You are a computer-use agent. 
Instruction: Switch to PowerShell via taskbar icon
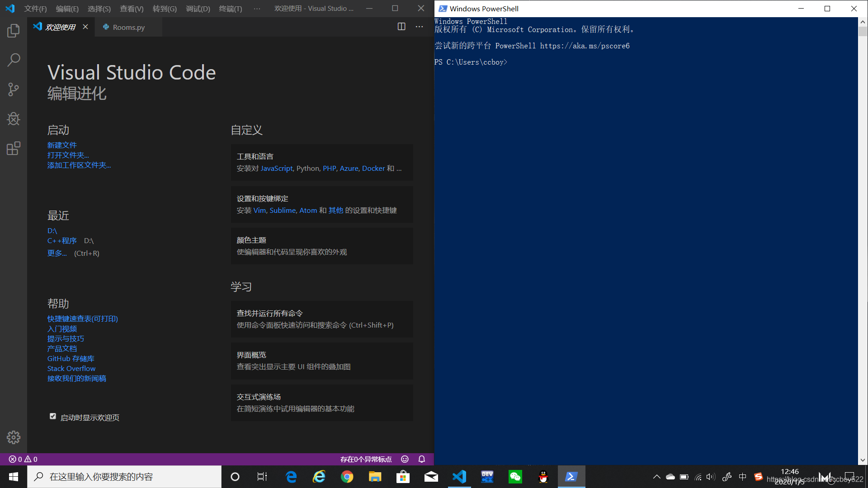(x=571, y=477)
